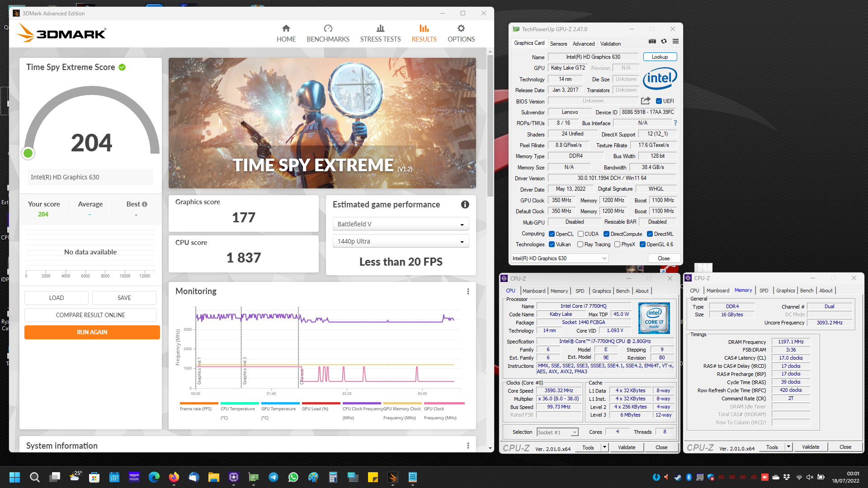Open the 1440p Ultra resolution dropdown
The width and height of the screenshot is (868, 488).
click(401, 241)
